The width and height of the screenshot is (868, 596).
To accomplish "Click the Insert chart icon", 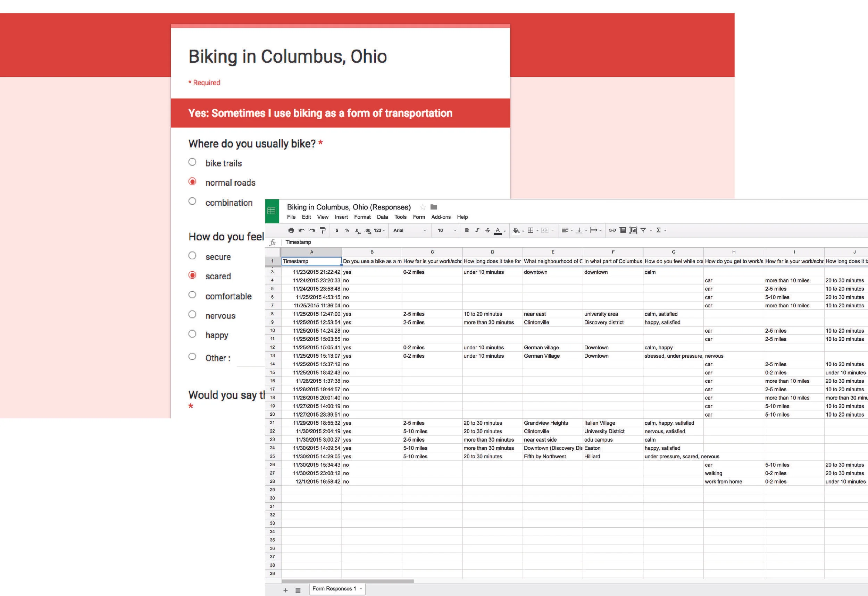I will tap(633, 230).
